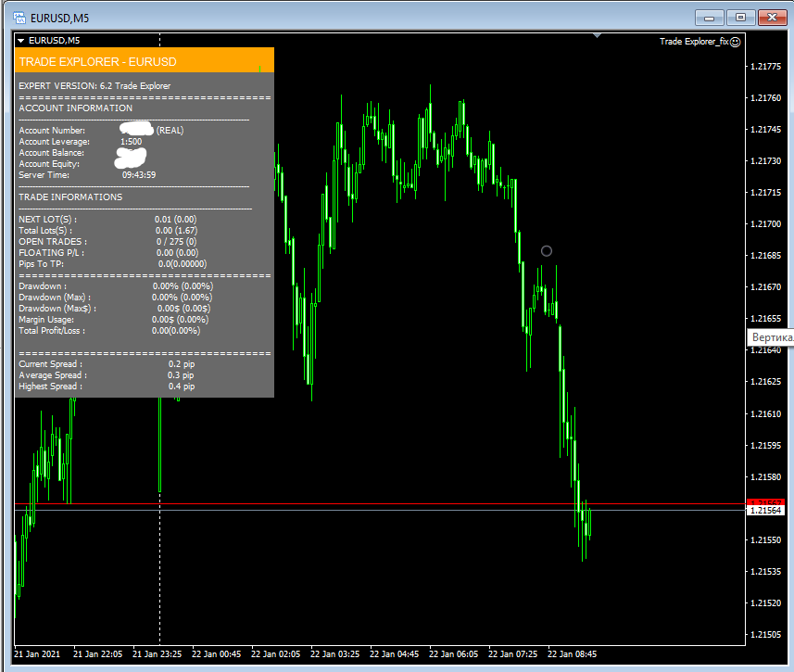Viewport: 794px width, 672px height.
Task: Click the Total Lots(S) value 0.00 (1.67)
Action: [x=176, y=231]
